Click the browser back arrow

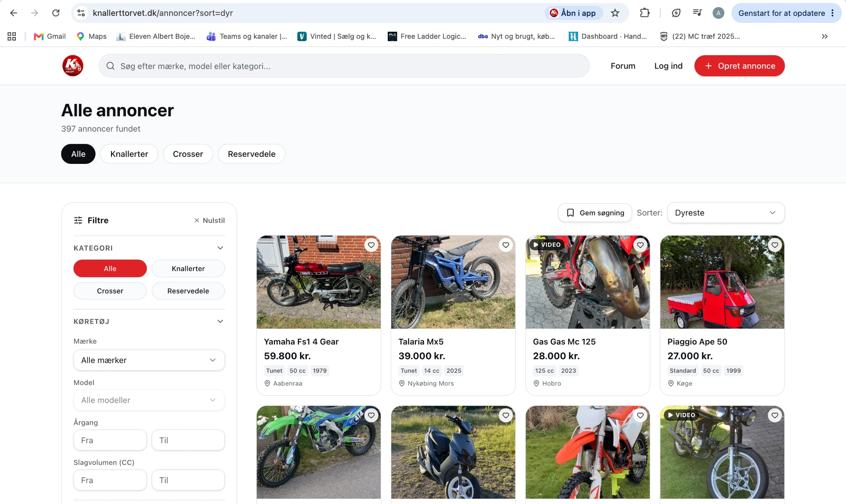click(14, 13)
